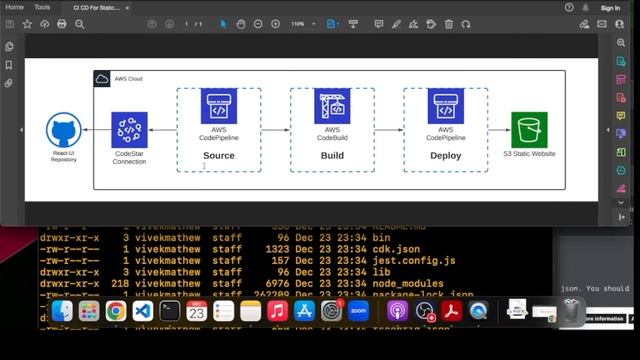Viewport: 640px width, 360px height.
Task: Click the share-with-others person icon
Action: click(x=620, y=24)
